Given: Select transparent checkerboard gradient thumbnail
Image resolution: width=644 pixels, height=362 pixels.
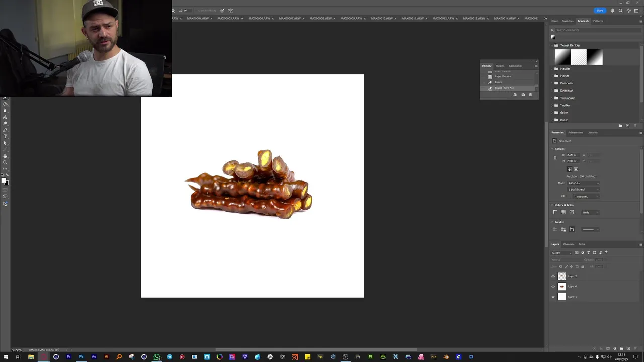Looking at the screenshot, I should [579, 57].
